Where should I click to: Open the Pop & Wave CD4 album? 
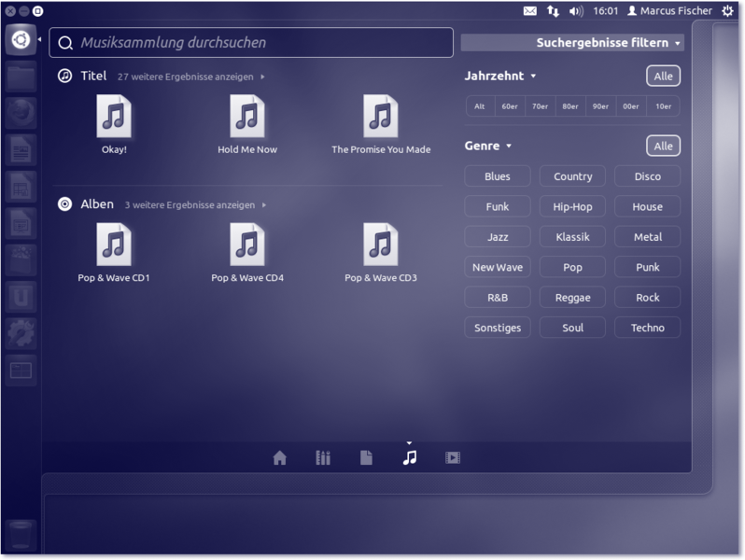coord(247,254)
